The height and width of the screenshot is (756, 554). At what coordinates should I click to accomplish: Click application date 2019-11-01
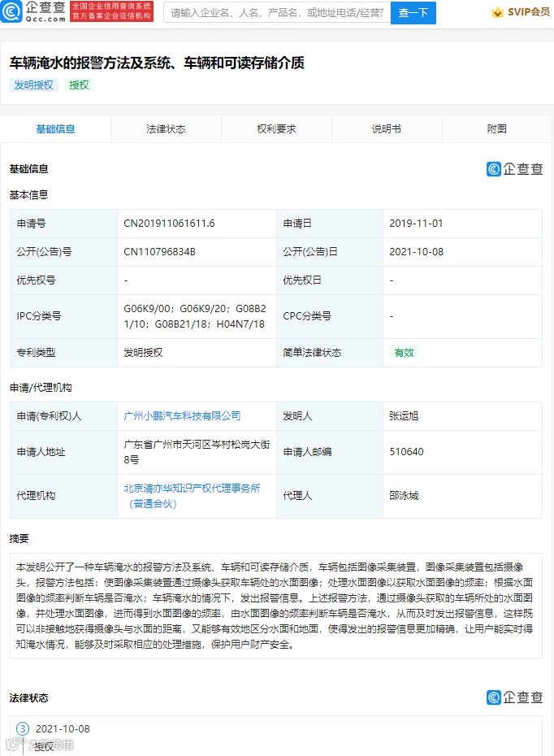point(416,224)
